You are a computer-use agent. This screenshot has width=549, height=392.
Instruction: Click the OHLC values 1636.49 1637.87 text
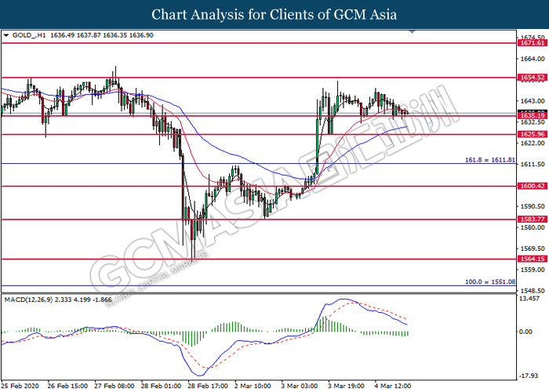(x=75, y=35)
